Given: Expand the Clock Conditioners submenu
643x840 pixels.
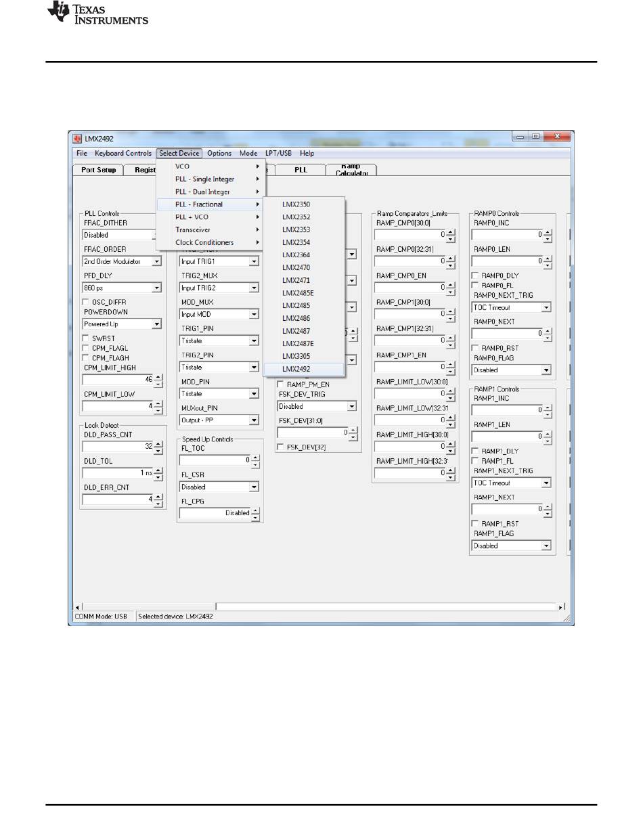Looking at the screenshot, I should [210, 243].
